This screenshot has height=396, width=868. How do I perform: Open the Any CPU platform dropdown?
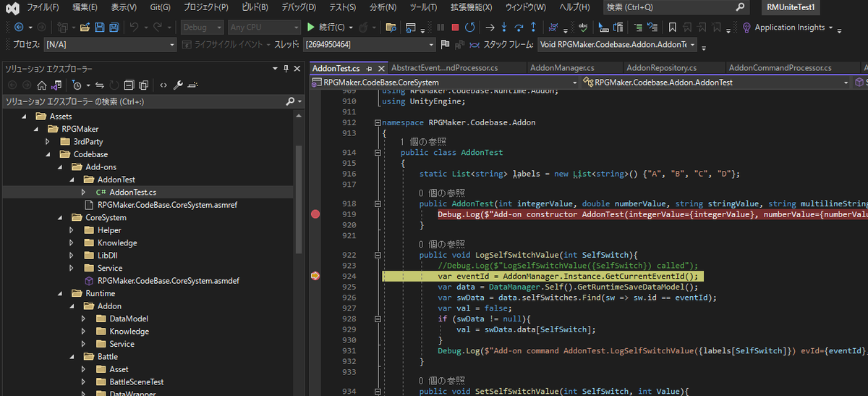click(x=263, y=28)
